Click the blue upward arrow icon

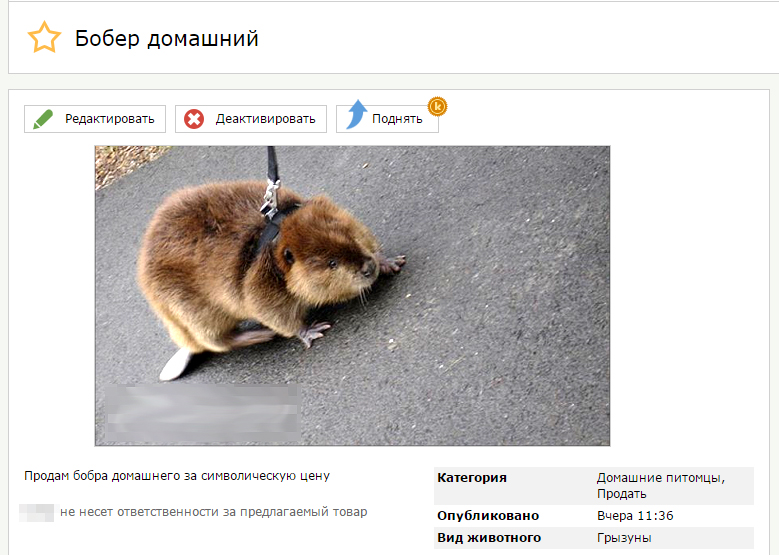tap(356, 115)
